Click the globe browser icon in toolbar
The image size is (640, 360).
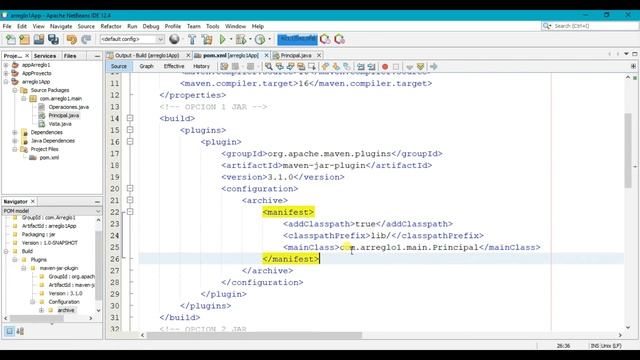(174, 39)
